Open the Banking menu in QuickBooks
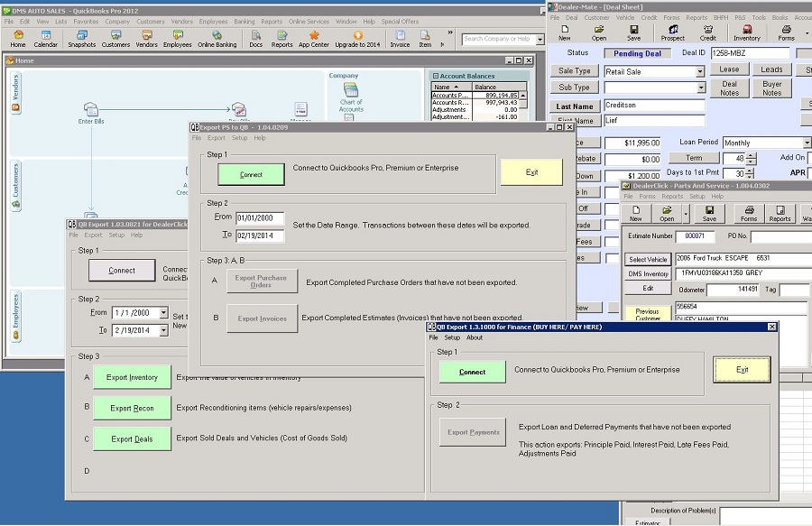The image size is (812, 526). 244,22
